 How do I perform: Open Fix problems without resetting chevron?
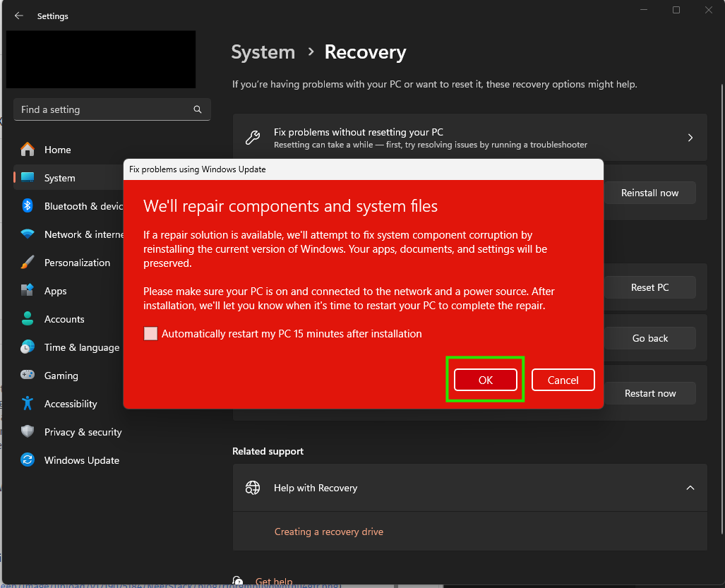[690, 138]
